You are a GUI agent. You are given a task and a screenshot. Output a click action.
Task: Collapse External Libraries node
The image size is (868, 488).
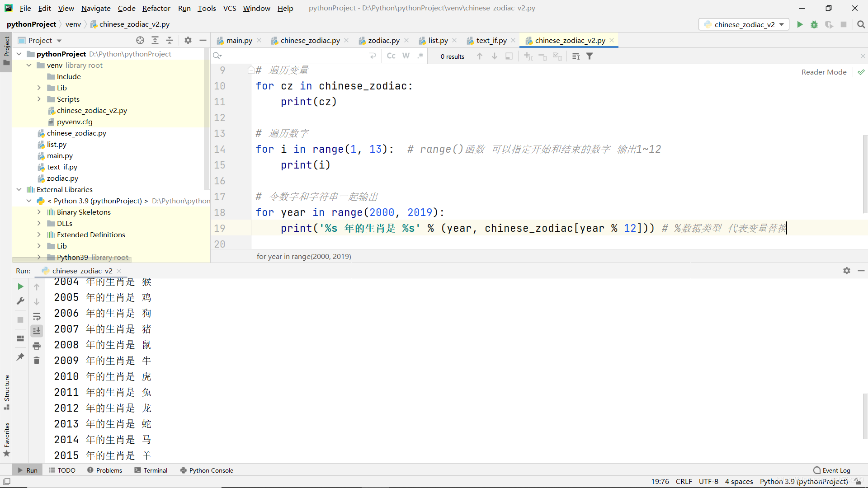pyautogui.click(x=19, y=189)
